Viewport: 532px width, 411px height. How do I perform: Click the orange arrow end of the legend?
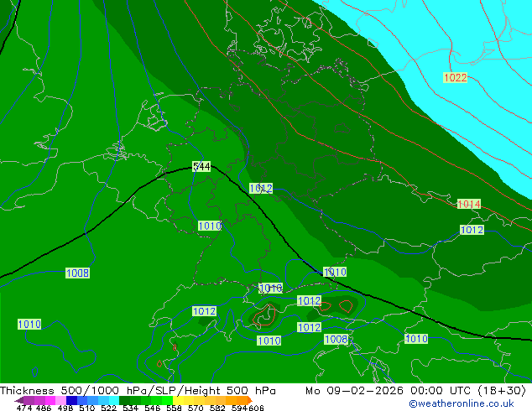click(x=250, y=400)
